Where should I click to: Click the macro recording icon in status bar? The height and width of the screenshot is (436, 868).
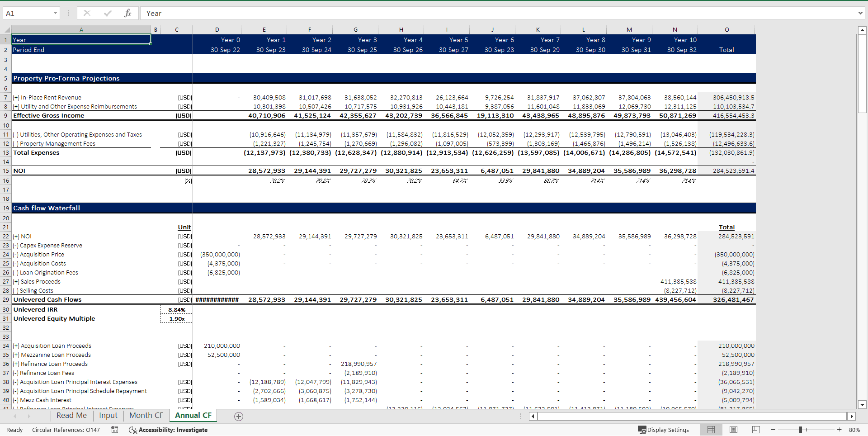tap(114, 430)
